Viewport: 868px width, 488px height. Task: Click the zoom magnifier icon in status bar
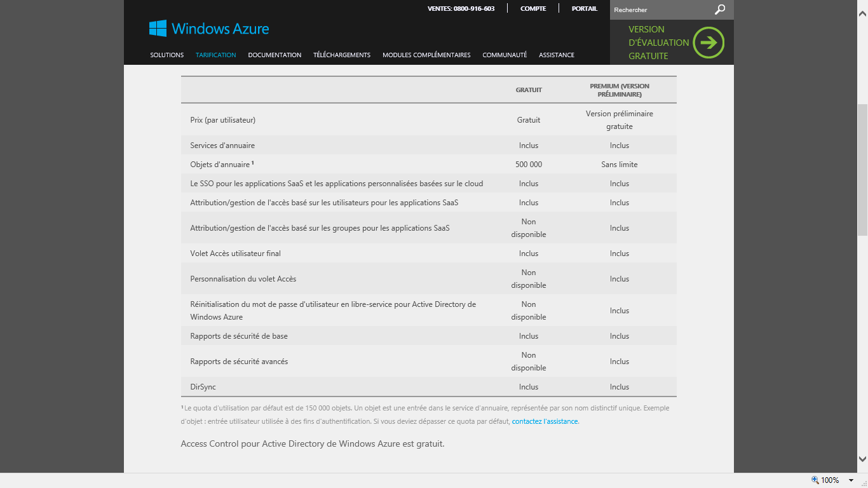click(815, 480)
